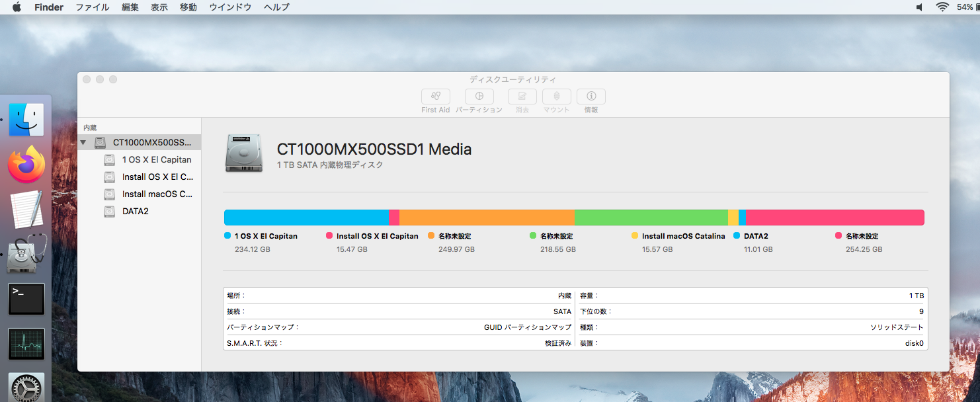Select the 1 OS X El Capitan volume

coord(156,160)
